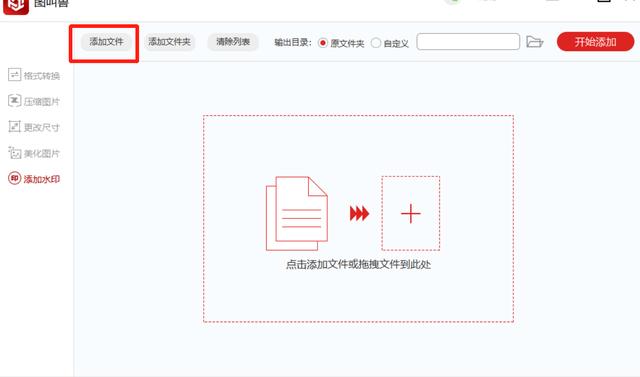Screen dimensions: 640x377
Task: Select the 美化图片 beautify icon
Action: (14, 153)
